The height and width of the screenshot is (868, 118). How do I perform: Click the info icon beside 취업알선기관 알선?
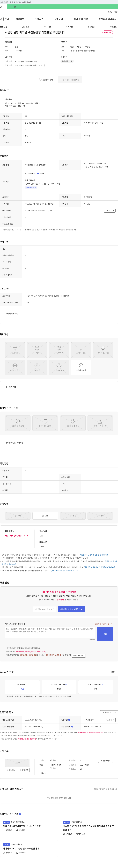[x=66, y=684]
